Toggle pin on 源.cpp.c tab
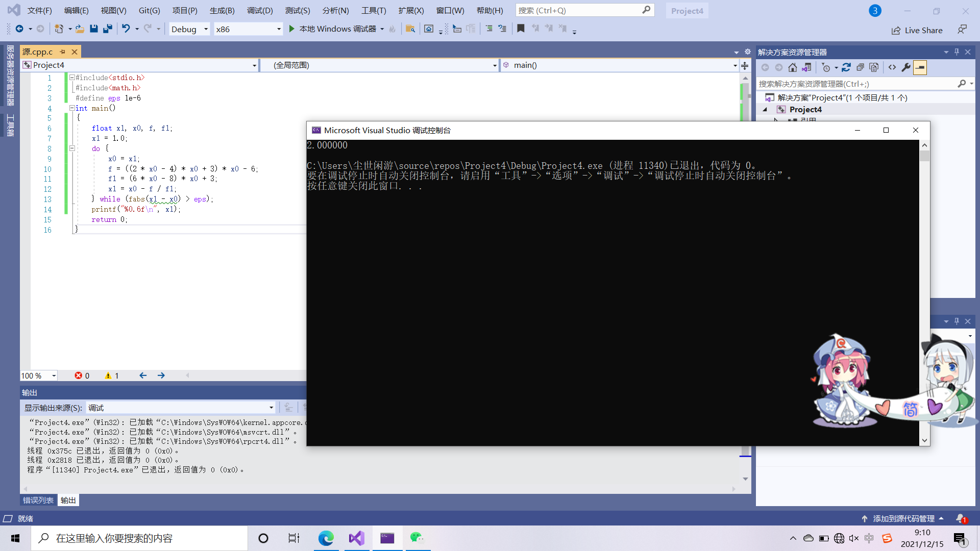This screenshot has height=551, width=980. point(62,52)
